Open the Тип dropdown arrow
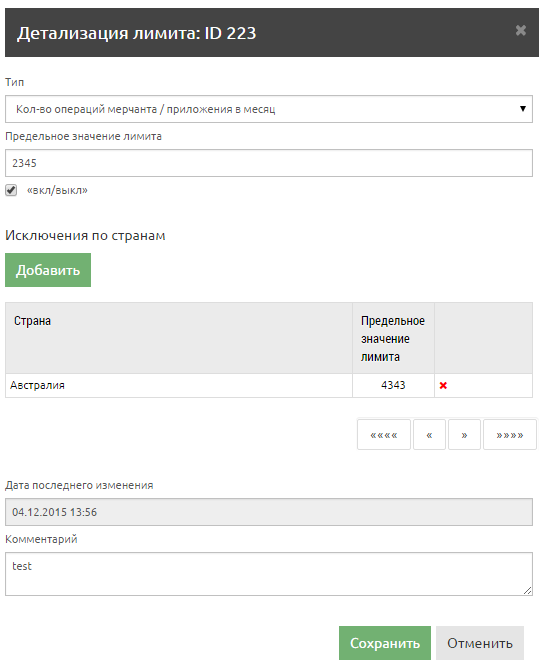Viewport: 546px width, 668px height. 523,109
